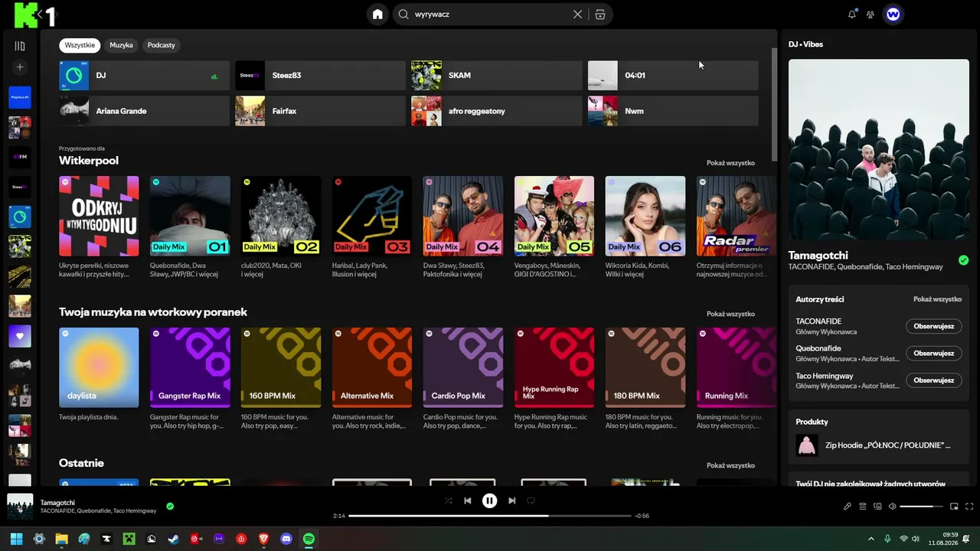Toggle repeat mode
The width and height of the screenshot is (980, 551).
pyautogui.click(x=531, y=500)
